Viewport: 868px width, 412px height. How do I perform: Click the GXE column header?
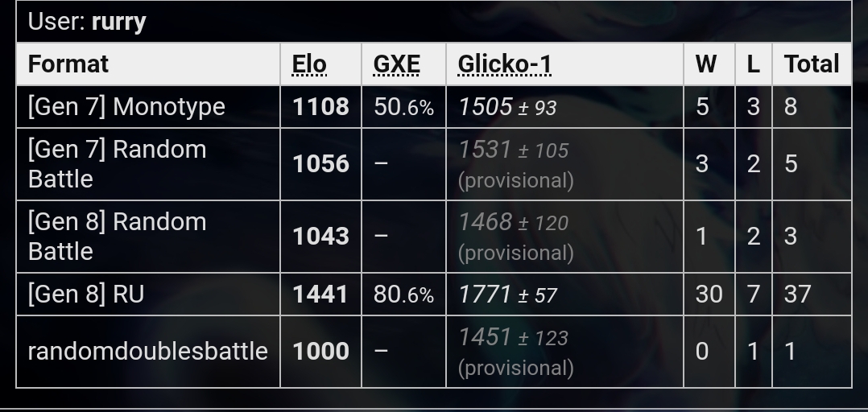coord(396,64)
